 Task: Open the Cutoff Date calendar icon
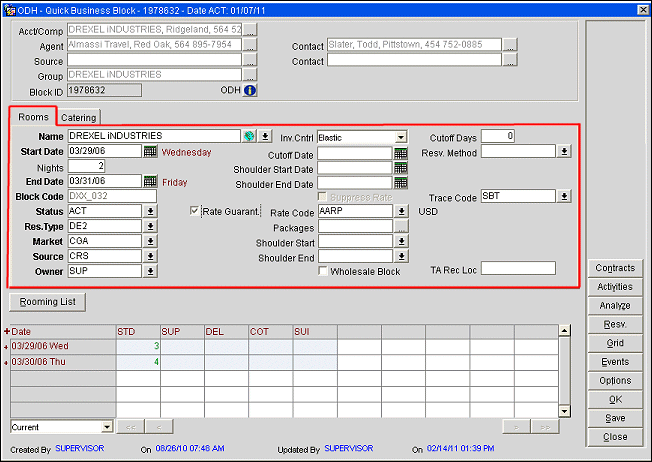(400, 153)
